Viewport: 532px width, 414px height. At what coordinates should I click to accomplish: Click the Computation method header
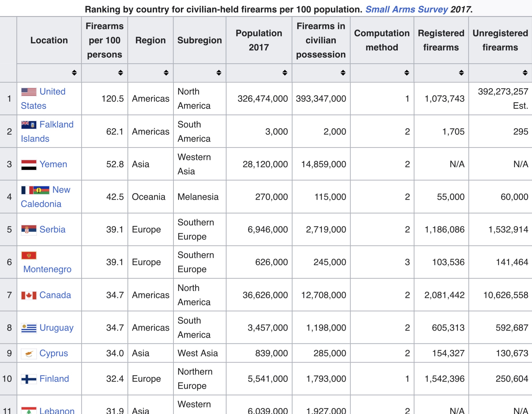tap(382, 40)
